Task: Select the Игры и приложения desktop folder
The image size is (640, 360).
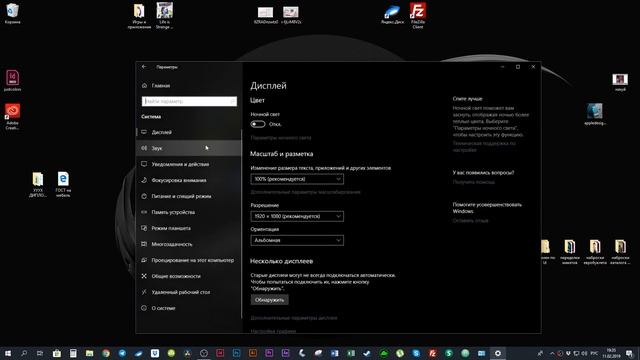Action: point(139,16)
